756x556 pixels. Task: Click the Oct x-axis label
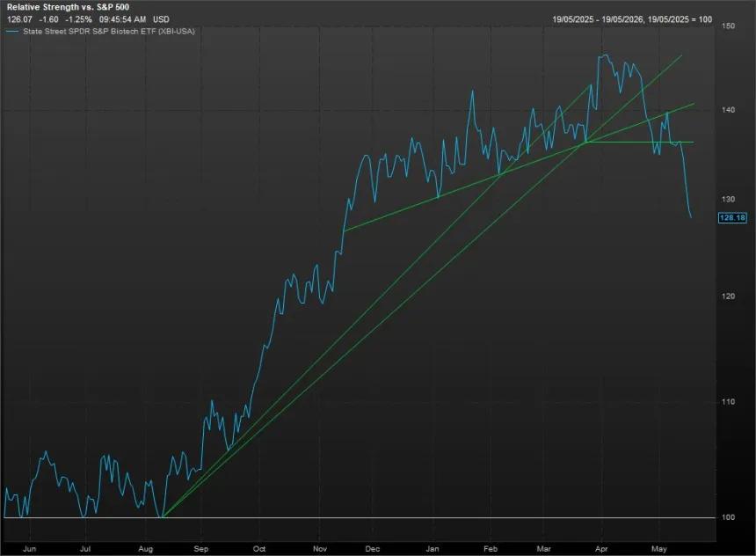[259, 549]
